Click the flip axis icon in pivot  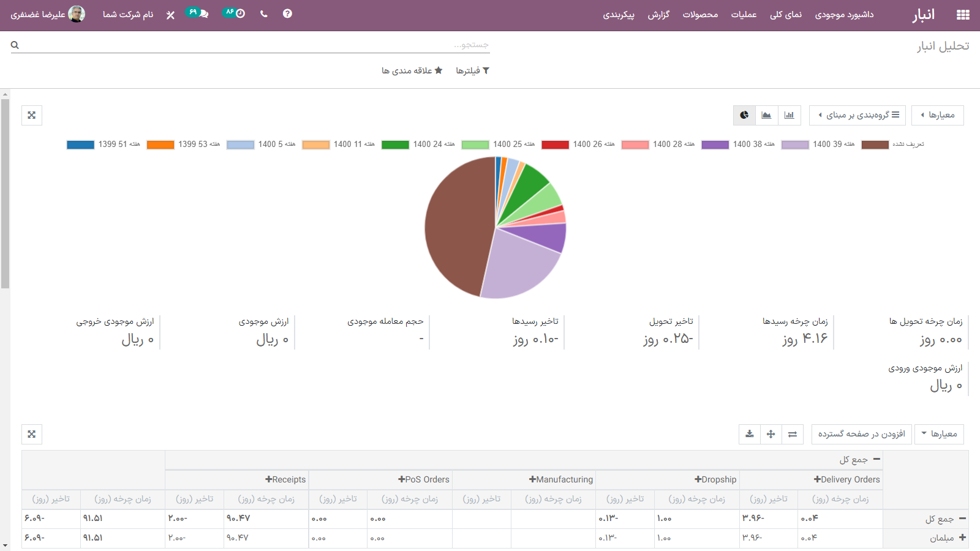point(793,434)
